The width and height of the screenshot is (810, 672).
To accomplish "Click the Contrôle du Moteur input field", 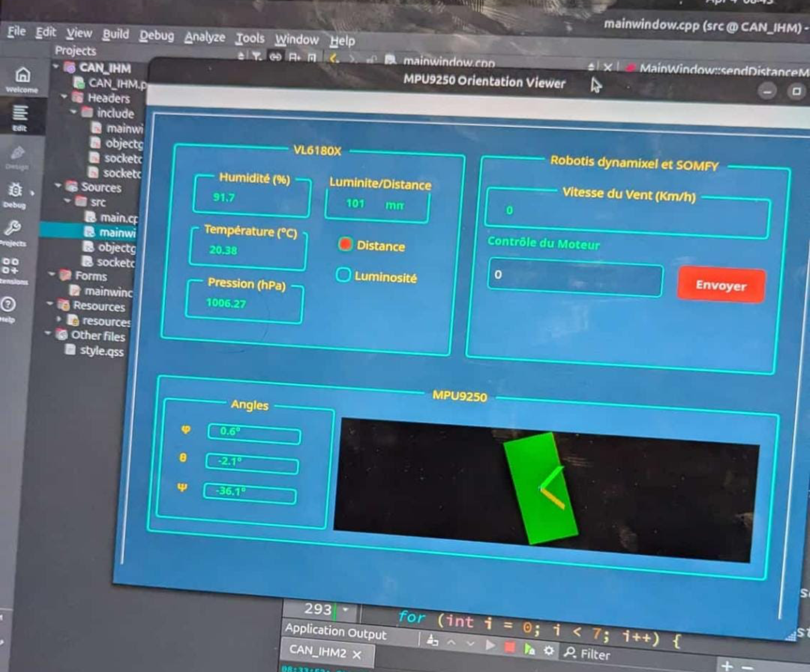I will [575, 277].
